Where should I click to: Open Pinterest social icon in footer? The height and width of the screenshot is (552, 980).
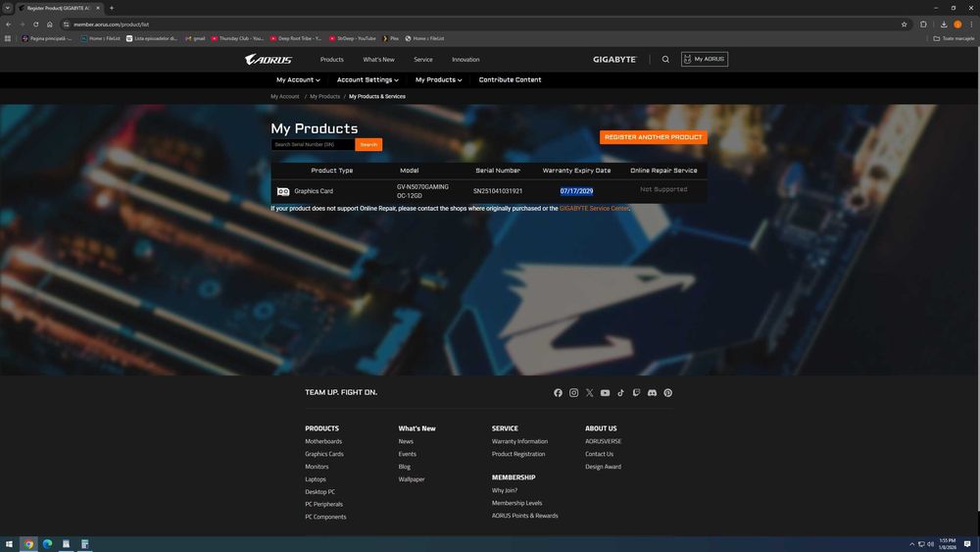(668, 392)
